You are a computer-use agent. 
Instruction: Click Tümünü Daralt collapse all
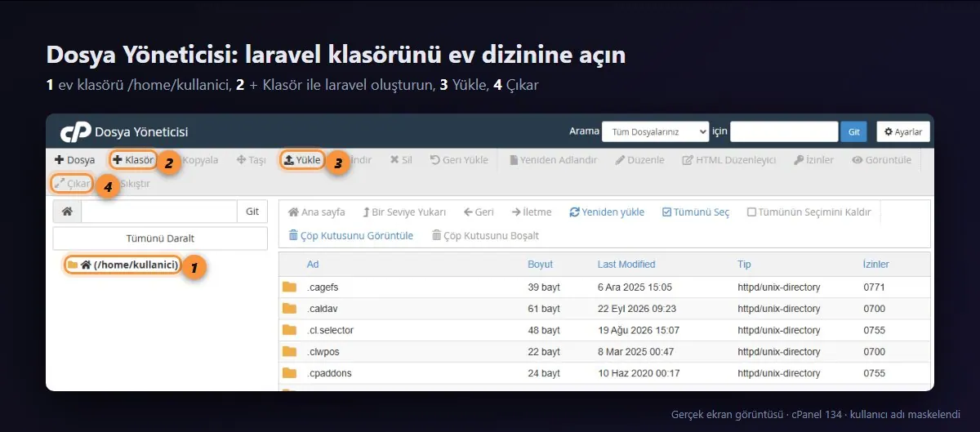tap(160, 238)
